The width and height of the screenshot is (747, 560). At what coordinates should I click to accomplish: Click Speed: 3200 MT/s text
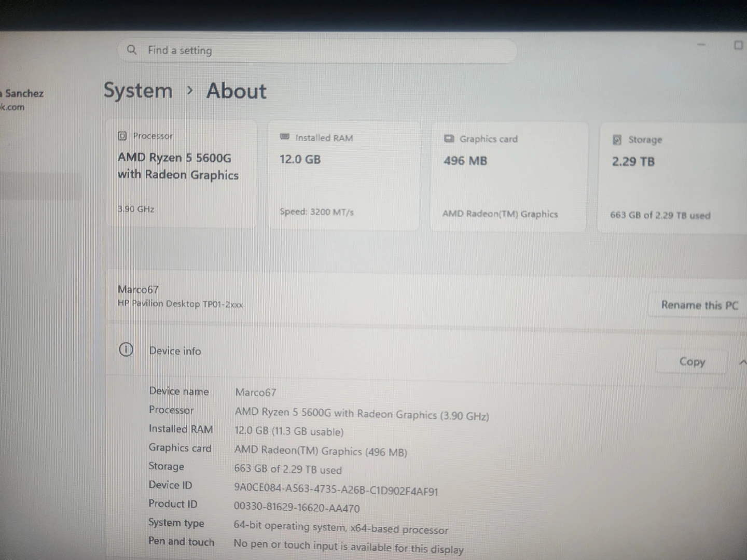pyautogui.click(x=316, y=212)
